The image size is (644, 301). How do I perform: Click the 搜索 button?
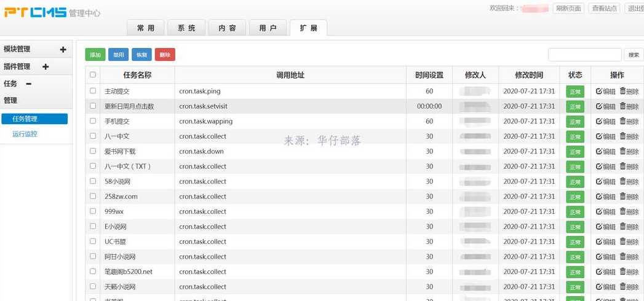[x=634, y=55]
